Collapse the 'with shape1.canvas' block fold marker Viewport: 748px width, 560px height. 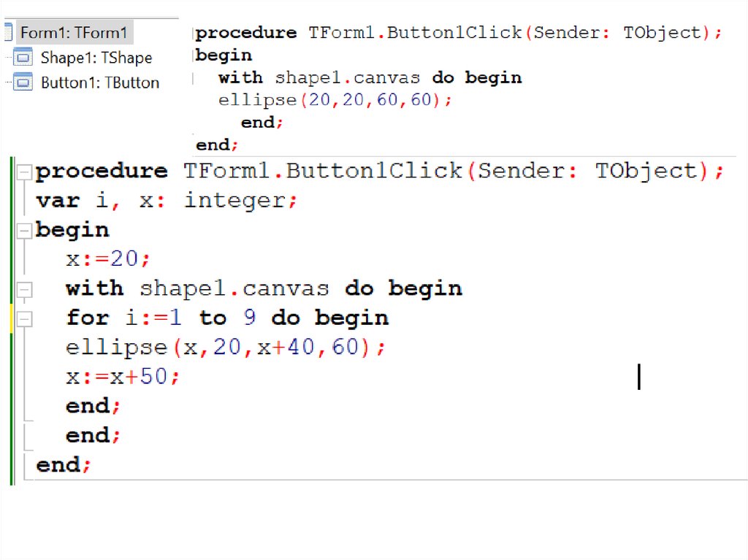(25, 290)
